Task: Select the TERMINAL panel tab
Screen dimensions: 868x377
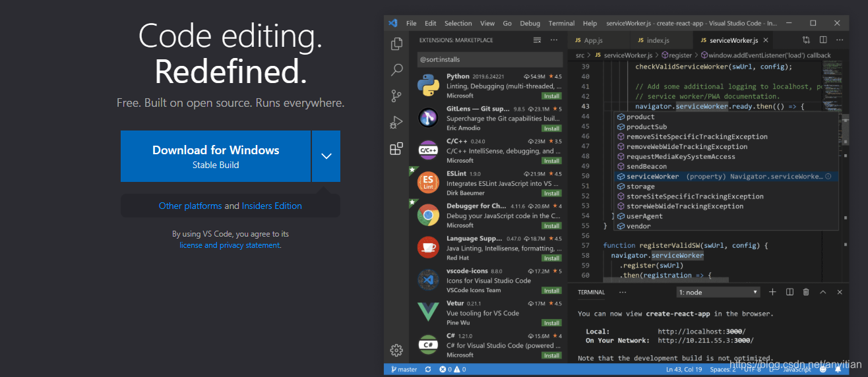Action: click(591, 292)
